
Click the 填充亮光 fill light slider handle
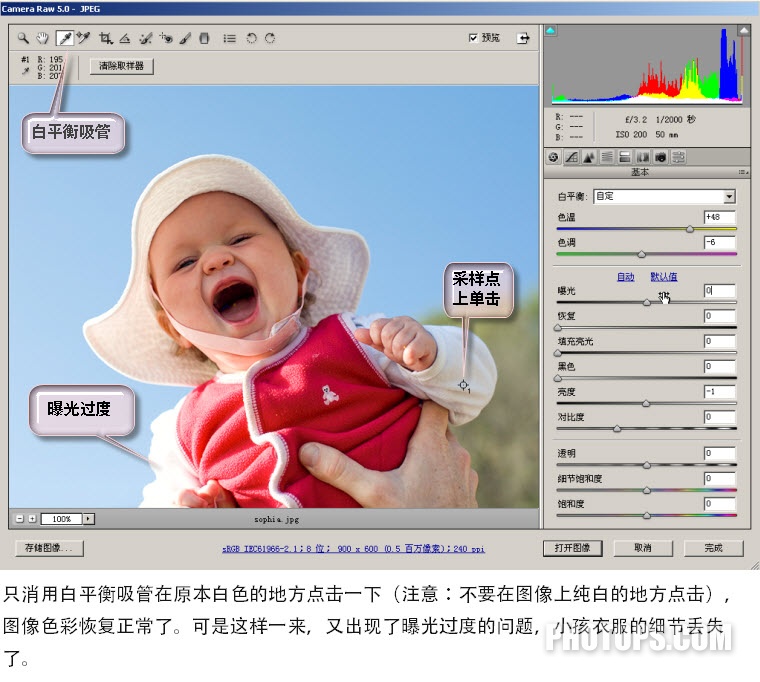[x=558, y=353]
